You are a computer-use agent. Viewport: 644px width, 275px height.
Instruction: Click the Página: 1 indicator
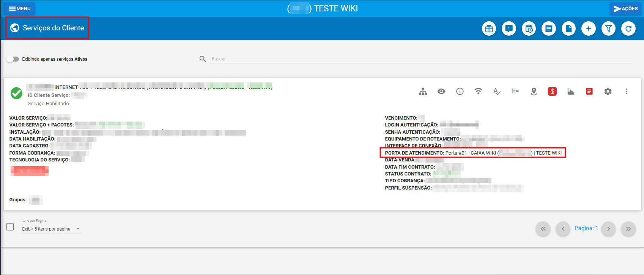click(586, 228)
